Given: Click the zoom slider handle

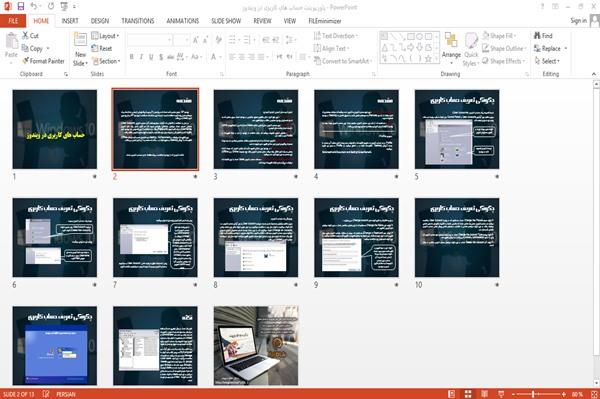Looking at the screenshot, I should [533, 394].
